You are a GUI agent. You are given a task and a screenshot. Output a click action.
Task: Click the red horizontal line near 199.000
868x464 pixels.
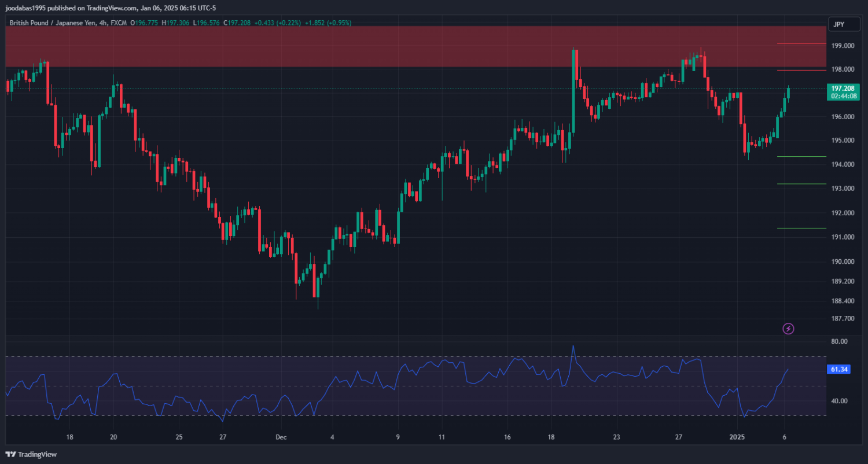[x=801, y=43]
